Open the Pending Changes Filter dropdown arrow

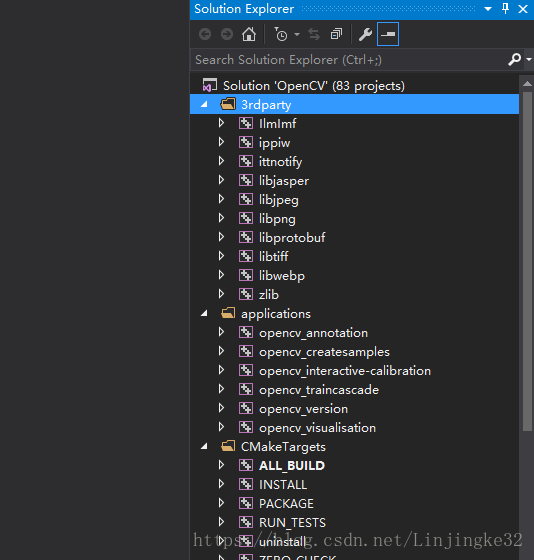click(x=297, y=35)
